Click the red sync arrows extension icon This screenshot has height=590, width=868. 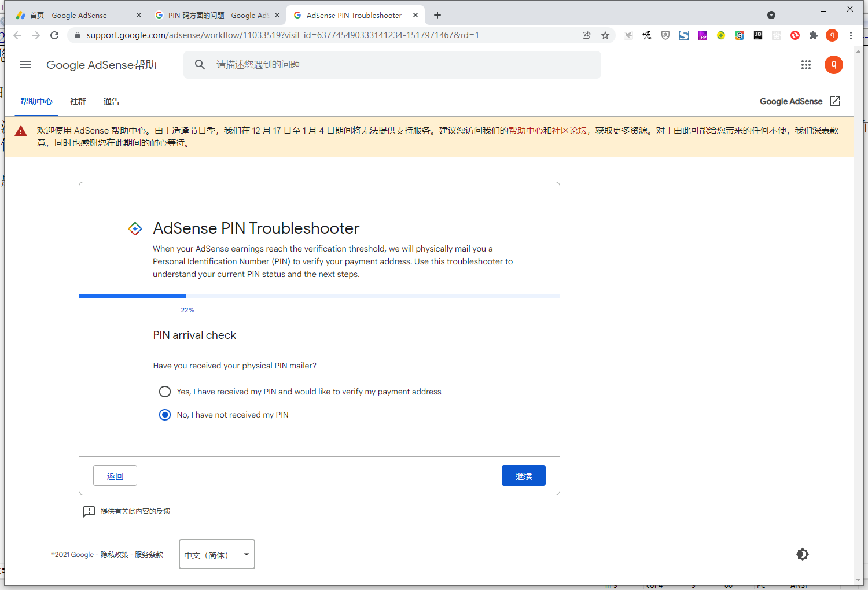[x=795, y=35]
